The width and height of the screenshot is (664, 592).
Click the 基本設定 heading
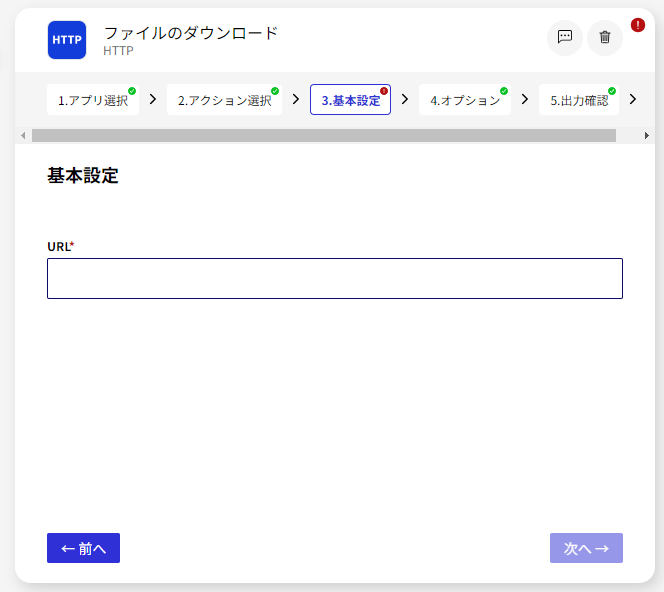click(x=83, y=175)
